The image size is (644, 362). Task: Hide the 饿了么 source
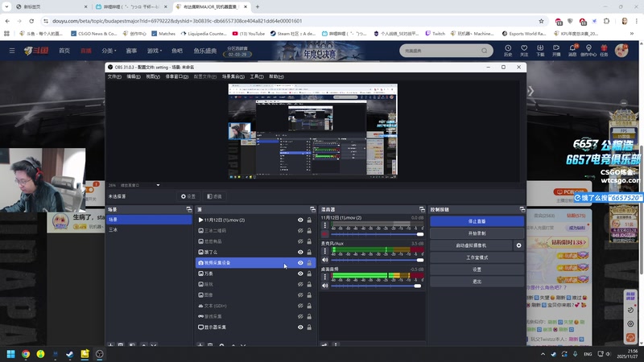pyautogui.click(x=300, y=252)
